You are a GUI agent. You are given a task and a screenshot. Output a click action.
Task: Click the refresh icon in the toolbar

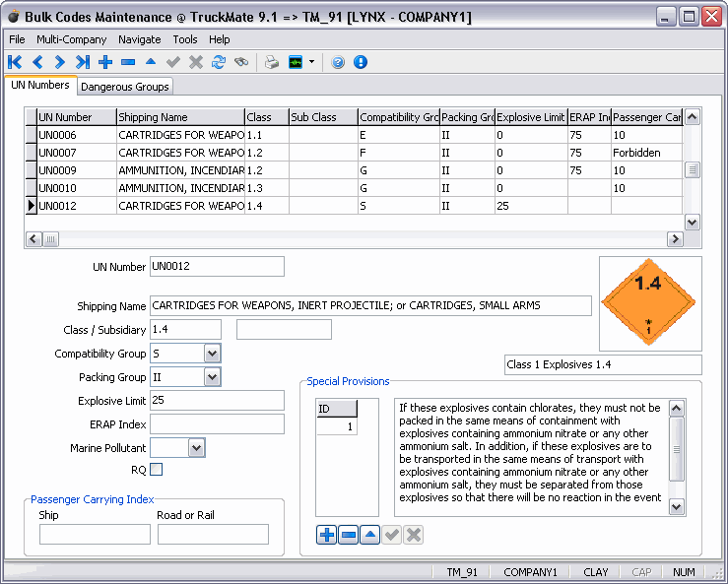(219, 62)
